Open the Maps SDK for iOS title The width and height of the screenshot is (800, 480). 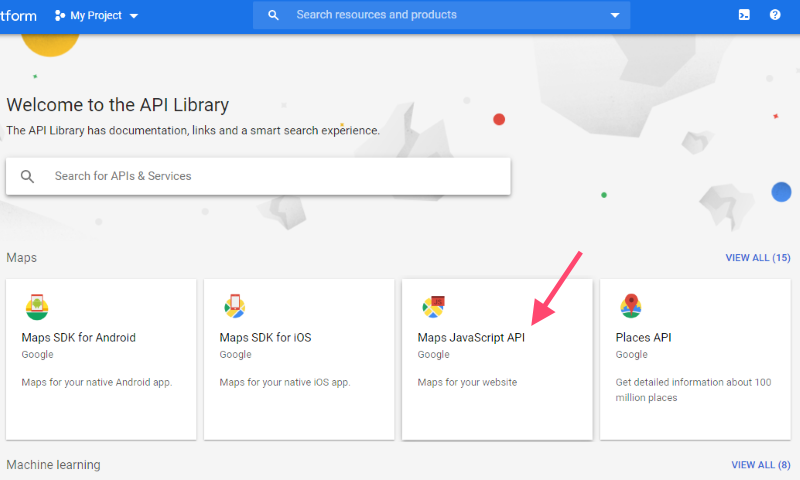pos(265,337)
